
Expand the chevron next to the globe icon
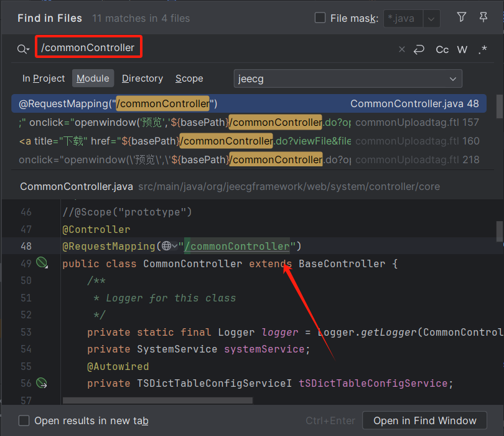175,247
